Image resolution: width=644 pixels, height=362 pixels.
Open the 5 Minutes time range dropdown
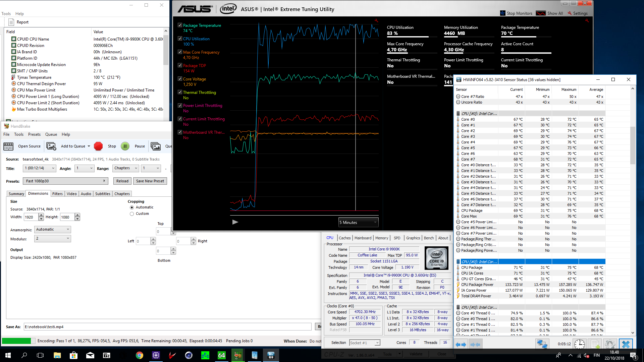pyautogui.click(x=358, y=223)
